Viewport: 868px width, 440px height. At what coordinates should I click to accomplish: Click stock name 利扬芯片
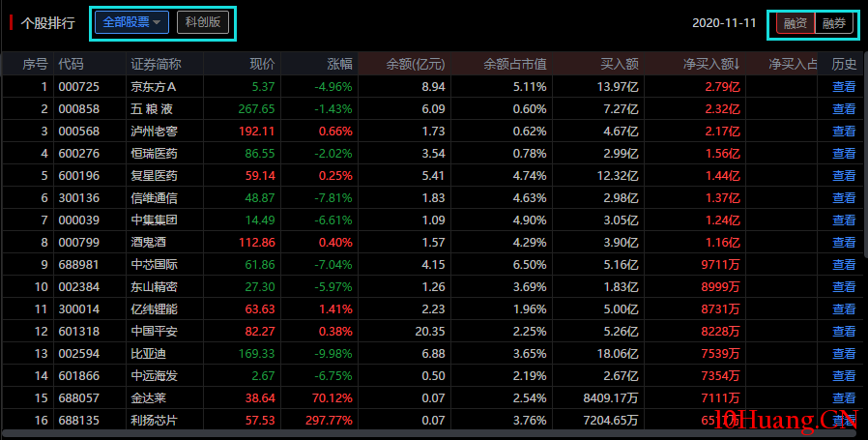tap(154, 420)
